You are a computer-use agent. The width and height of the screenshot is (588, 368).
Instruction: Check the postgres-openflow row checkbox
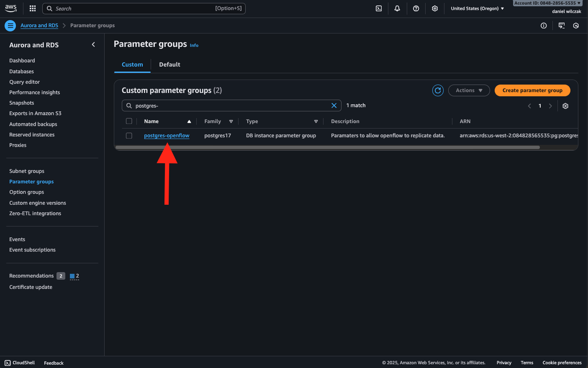click(129, 136)
